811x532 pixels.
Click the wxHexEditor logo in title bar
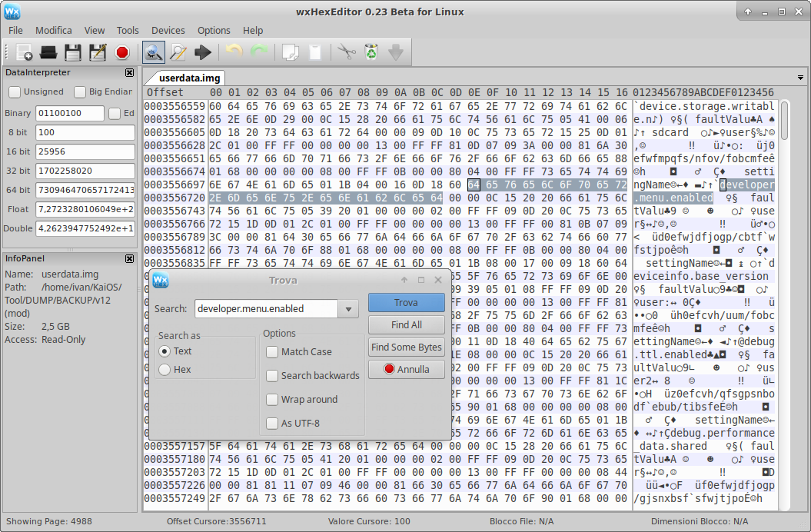click(12, 12)
